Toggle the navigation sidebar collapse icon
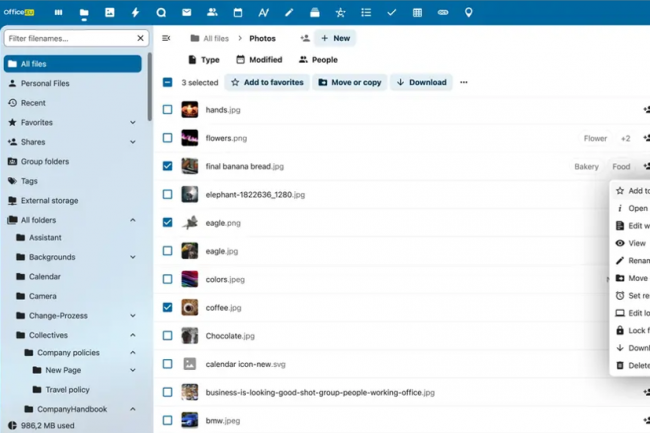The height and width of the screenshot is (433, 650). point(166,38)
